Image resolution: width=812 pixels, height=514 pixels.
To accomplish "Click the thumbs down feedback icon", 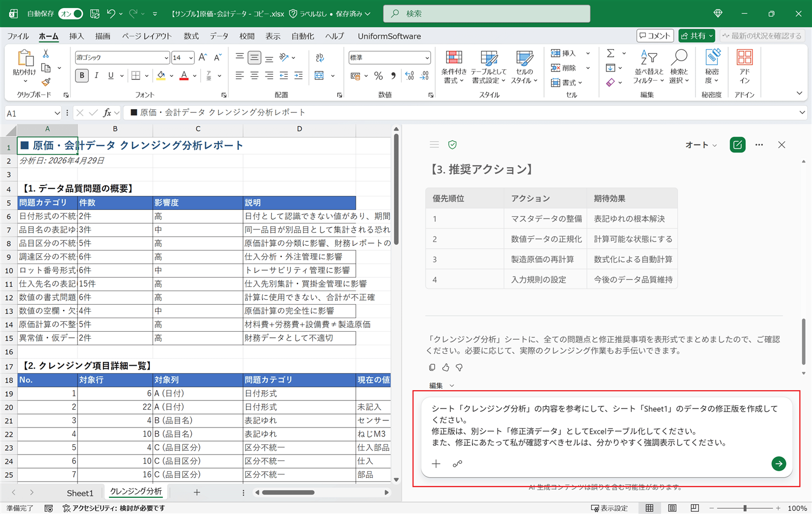I will pyautogui.click(x=459, y=367).
